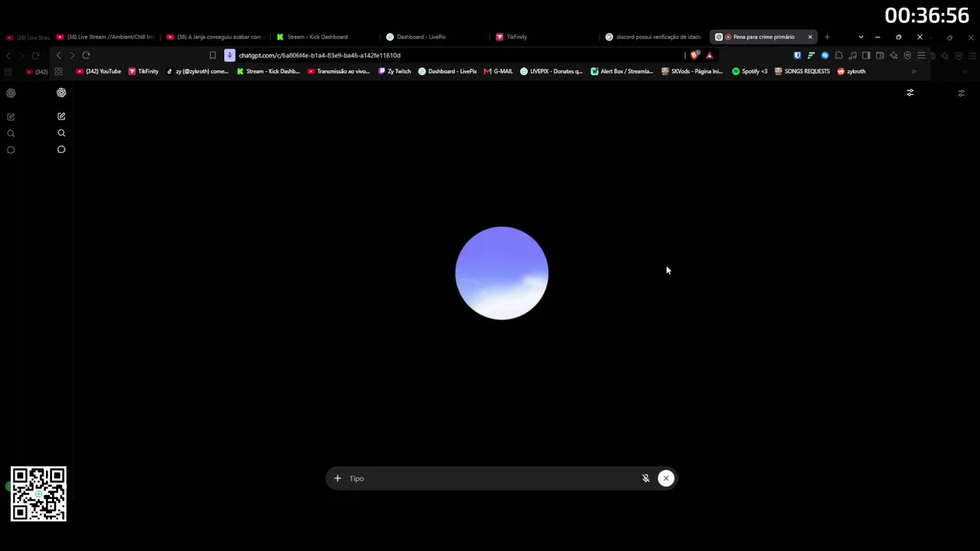This screenshot has width=980, height=551.
Task: Mute or unmute the microphone in voice mode
Action: 645,478
